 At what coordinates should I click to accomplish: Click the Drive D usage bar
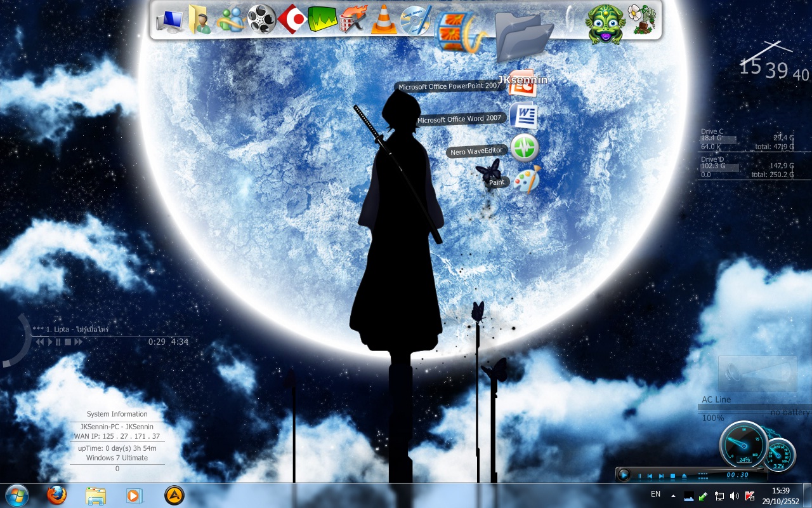click(719, 167)
